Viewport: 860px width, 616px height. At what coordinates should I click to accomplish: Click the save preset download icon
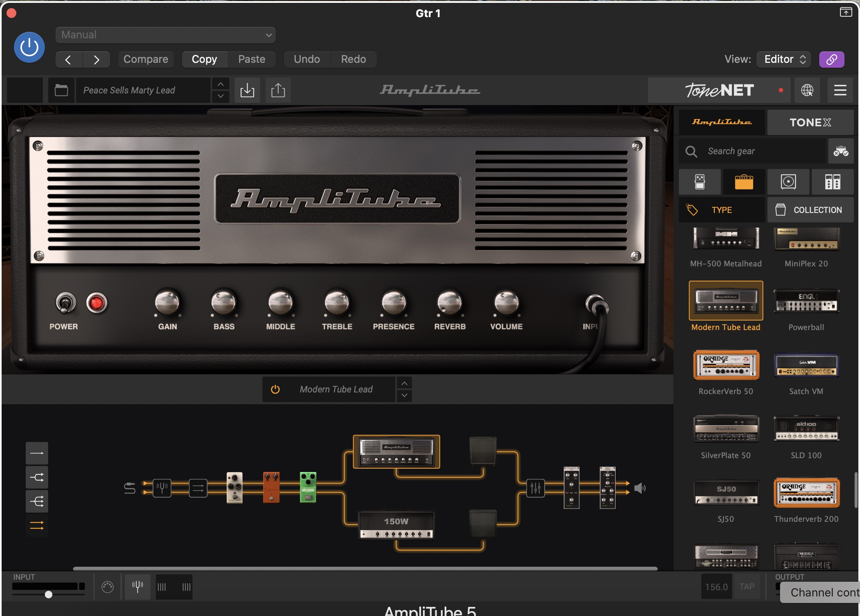(x=247, y=90)
